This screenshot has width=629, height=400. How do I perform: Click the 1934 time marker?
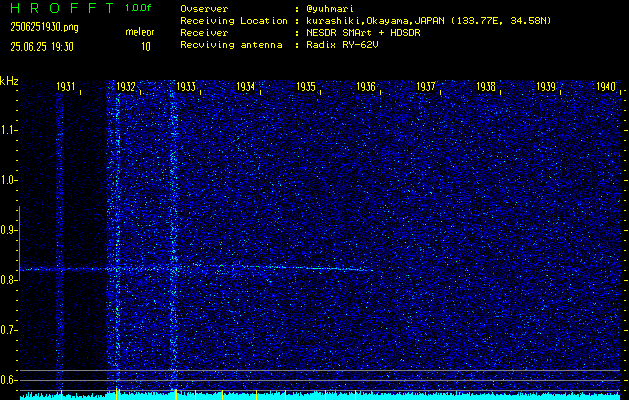click(246, 87)
